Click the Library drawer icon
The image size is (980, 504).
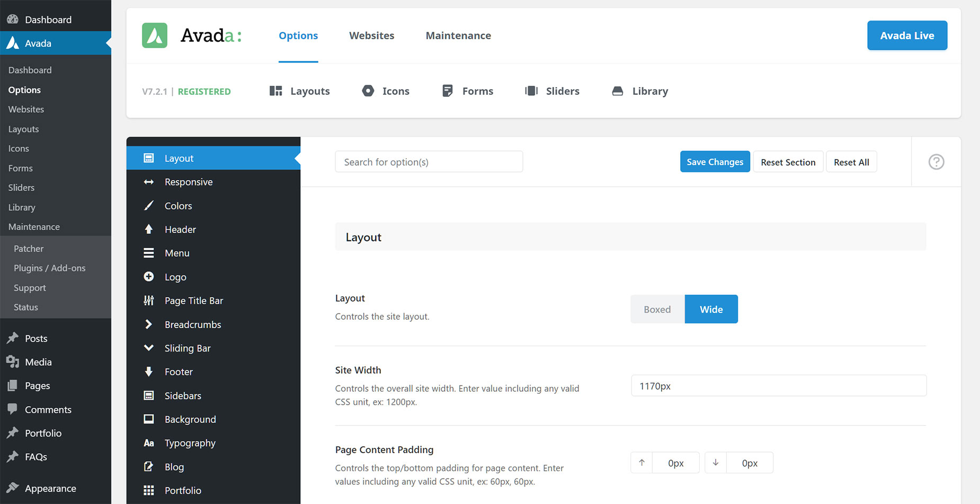618,91
